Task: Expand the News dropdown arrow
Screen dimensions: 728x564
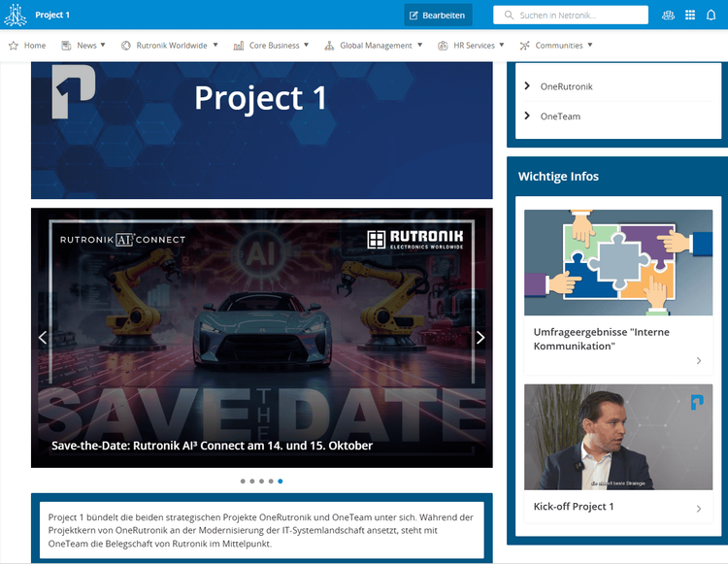Action: pos(103,45)
